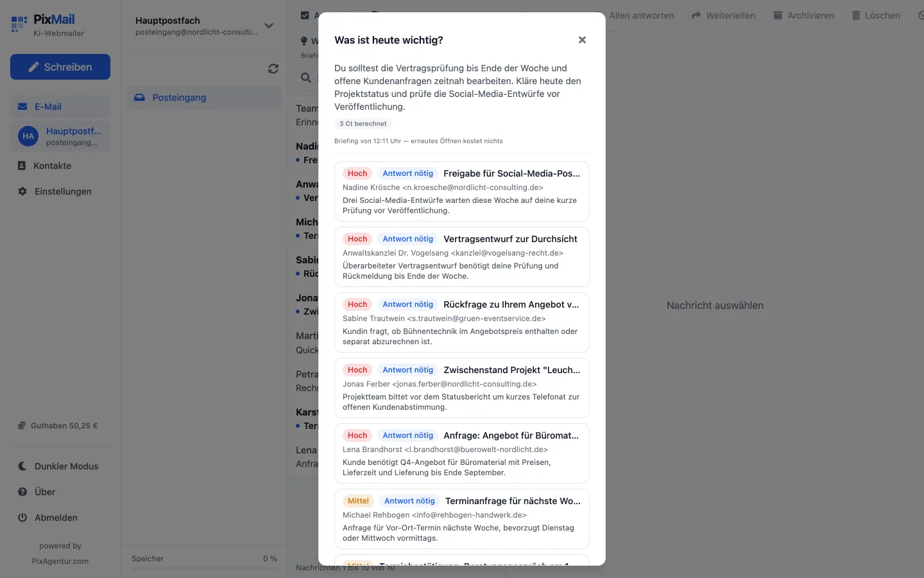Open the "Terminanfrage für nächste Wo..." card

(x=462, y=519)
